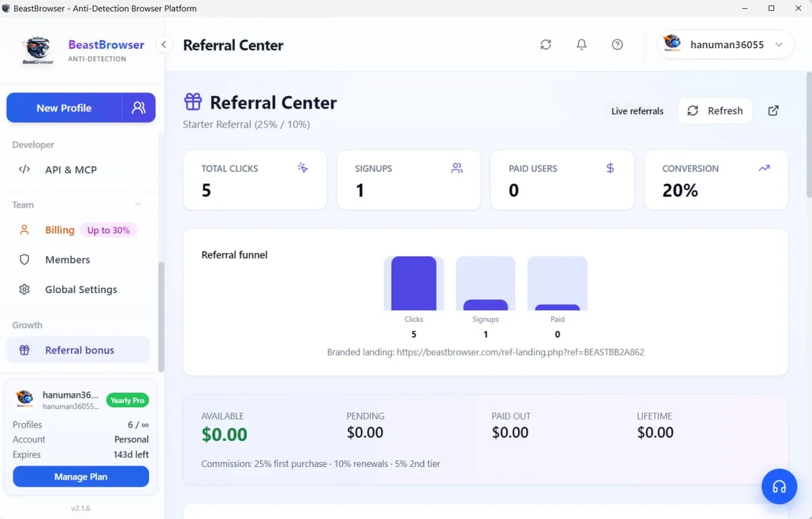Screen dimensions: 812x519
Task: Collapse the Team section chevron
Action: 138,204
